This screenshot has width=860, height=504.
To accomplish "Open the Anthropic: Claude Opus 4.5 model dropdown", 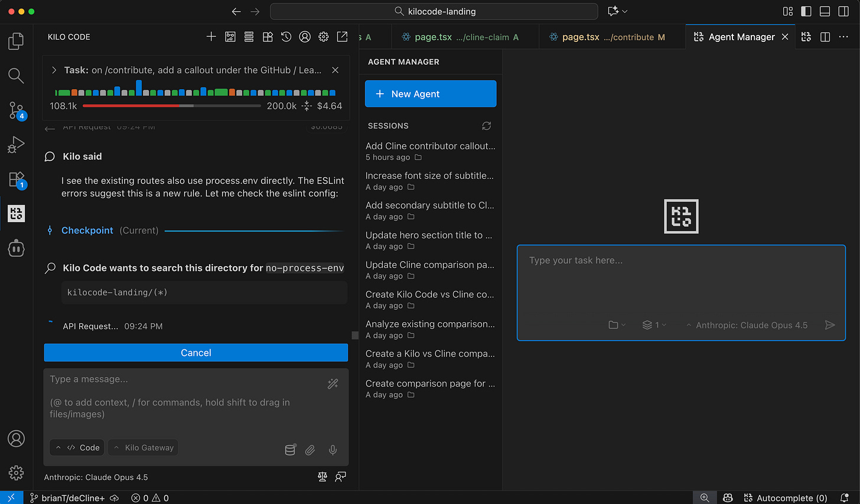I will pyautogui.click(x=747, y=325).
